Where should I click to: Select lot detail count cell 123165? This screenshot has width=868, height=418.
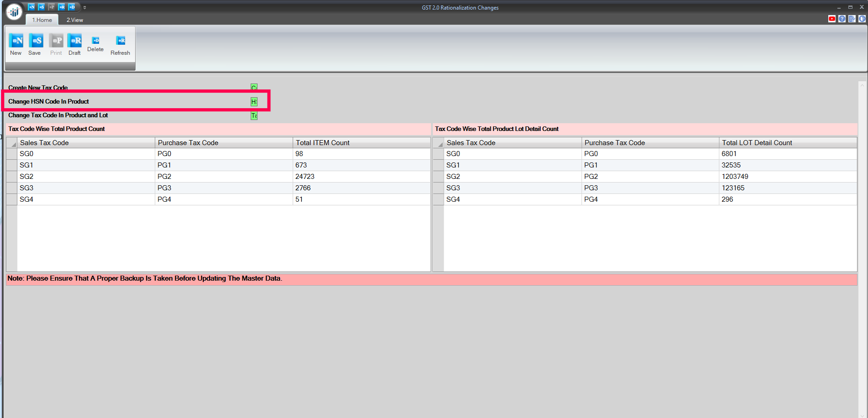(x=788, y=188)
